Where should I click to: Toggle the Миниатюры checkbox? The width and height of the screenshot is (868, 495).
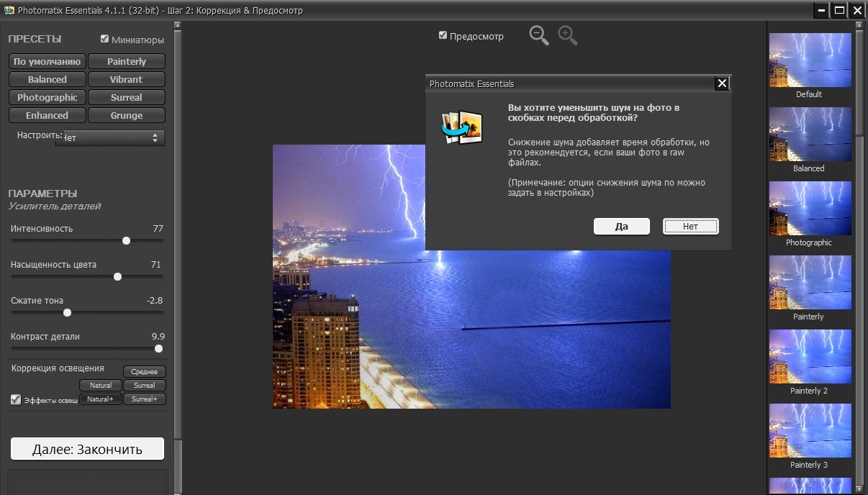[x=105, y=39]
